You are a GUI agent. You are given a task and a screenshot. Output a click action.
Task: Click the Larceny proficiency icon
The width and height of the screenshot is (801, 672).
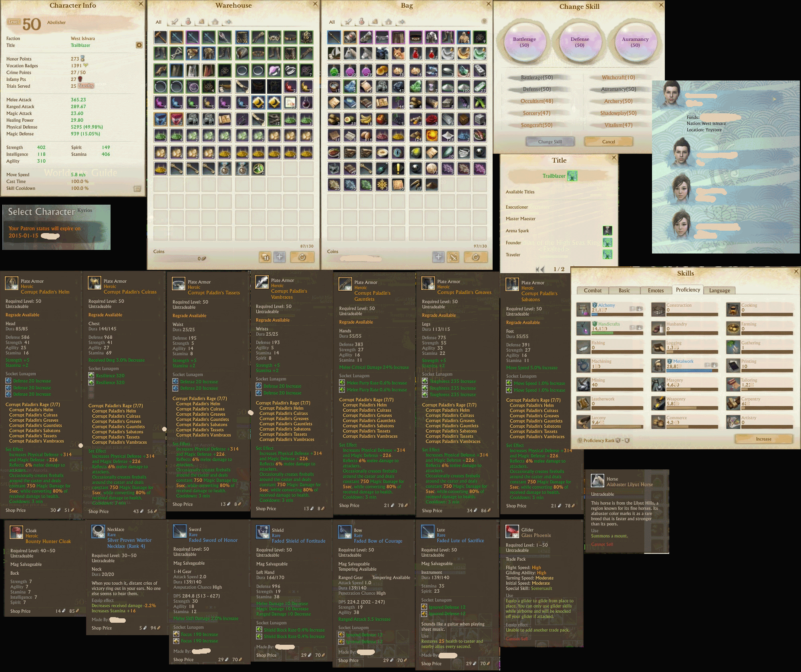584,422
